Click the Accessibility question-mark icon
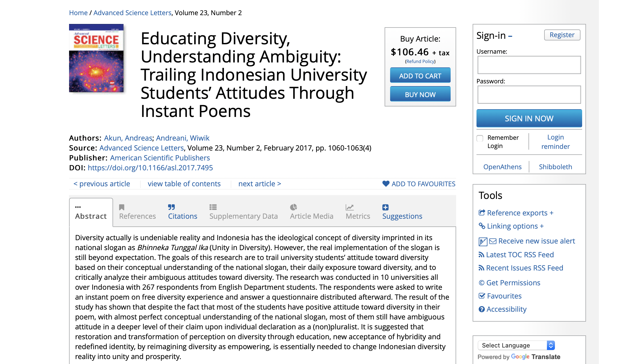The width and height of the screenshot is (619, 364). pos(482,309)
